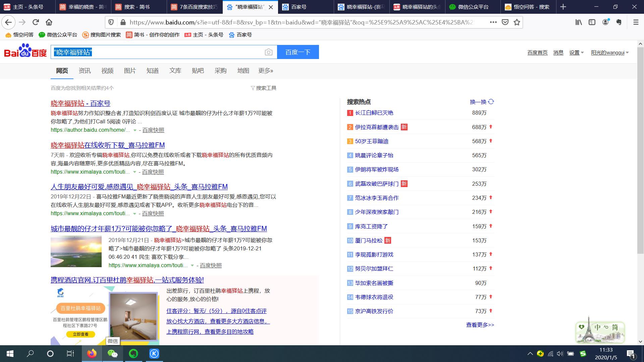644x362 pixels.
Task: Open result 晓幸福驿站 - 百家号
Action: tap(80, 103)
